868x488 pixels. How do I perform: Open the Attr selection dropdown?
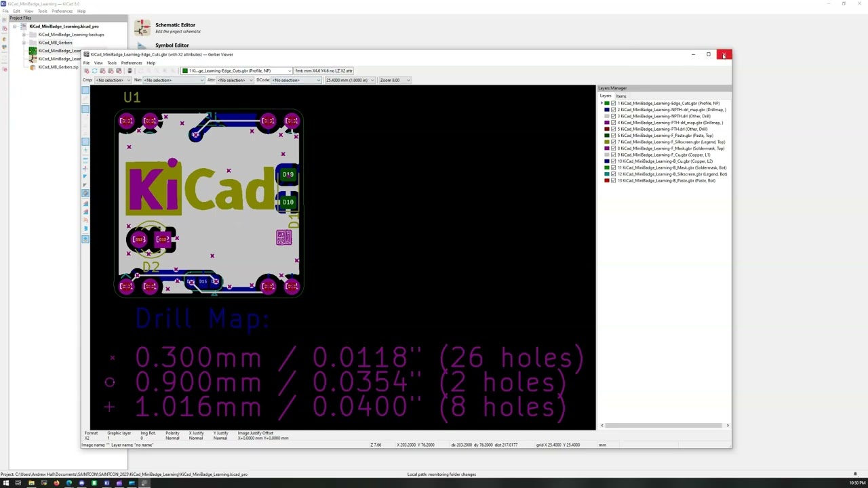(234, 80)
